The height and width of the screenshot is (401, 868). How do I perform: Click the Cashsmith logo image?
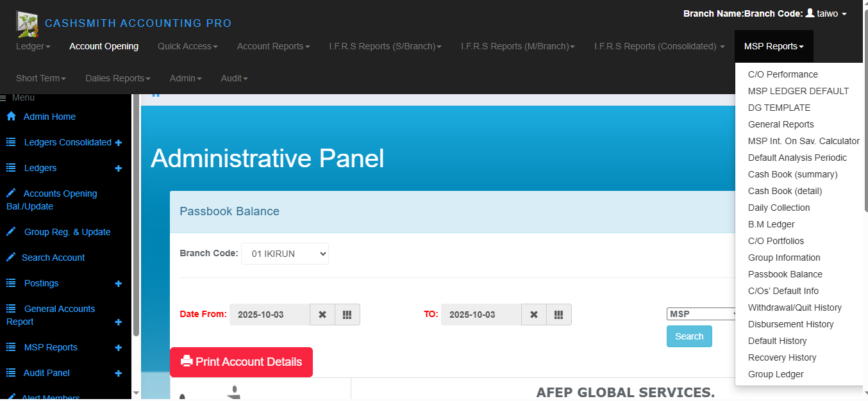tap(27, 23)
